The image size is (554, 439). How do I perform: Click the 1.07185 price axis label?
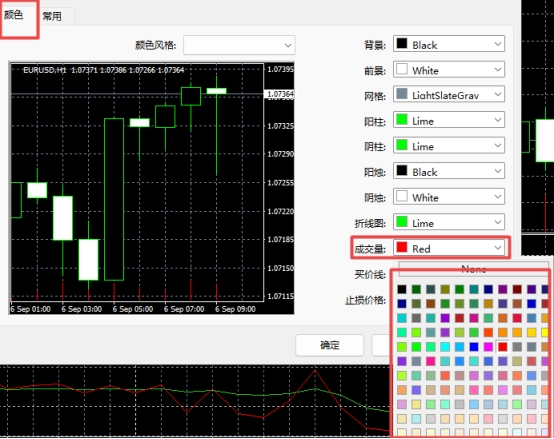tap(280, 240)
